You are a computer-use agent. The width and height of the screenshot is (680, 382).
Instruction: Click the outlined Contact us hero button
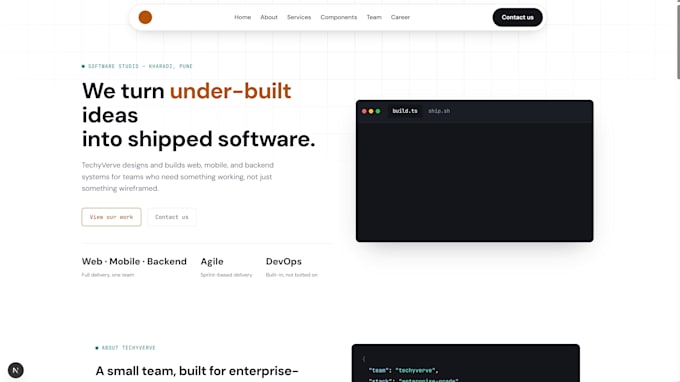(172, 217)
